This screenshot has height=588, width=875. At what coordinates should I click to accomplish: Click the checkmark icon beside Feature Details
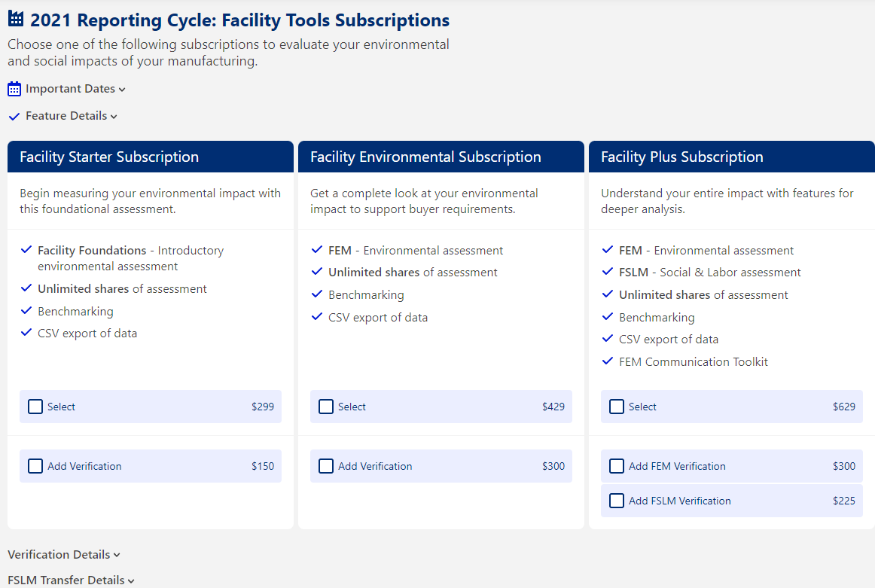point(14,117)
